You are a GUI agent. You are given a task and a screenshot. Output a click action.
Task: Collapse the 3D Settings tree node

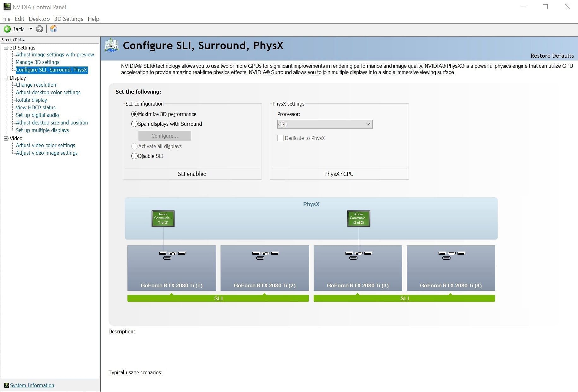[x=6, y=48]
